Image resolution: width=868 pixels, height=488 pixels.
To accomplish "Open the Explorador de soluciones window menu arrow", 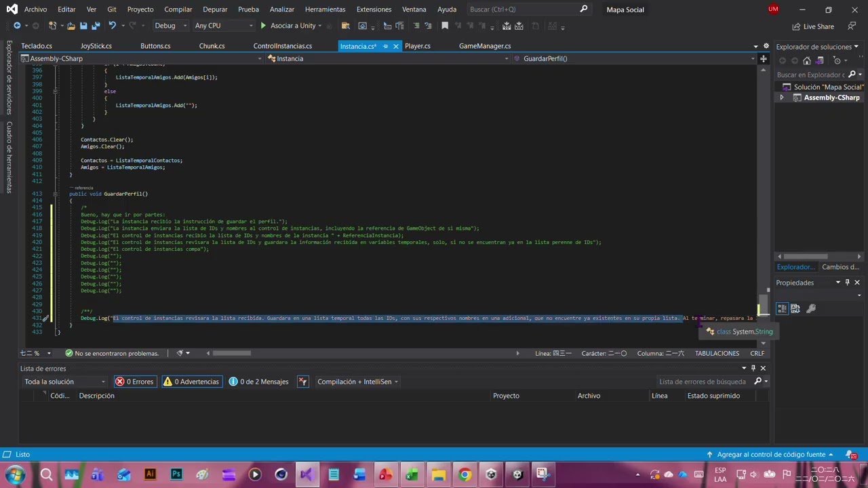I will (x=856, y=47).
